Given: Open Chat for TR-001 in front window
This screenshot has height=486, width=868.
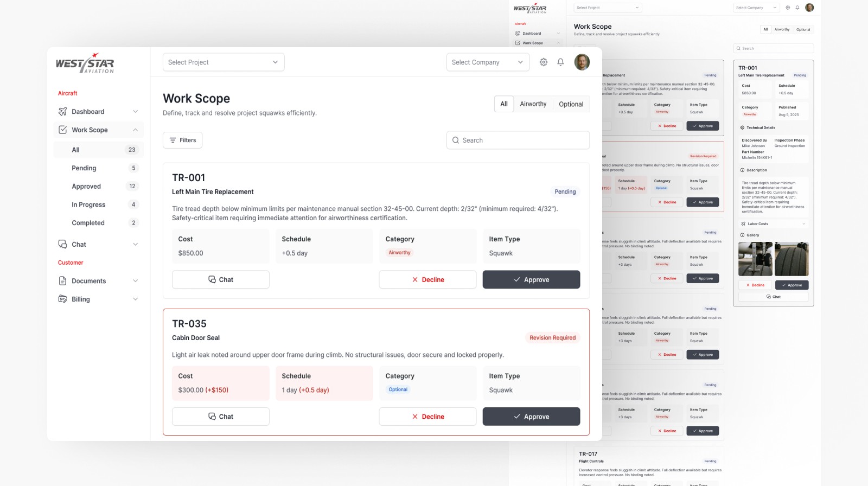Looking at the screenshot, I should [221, 279].
